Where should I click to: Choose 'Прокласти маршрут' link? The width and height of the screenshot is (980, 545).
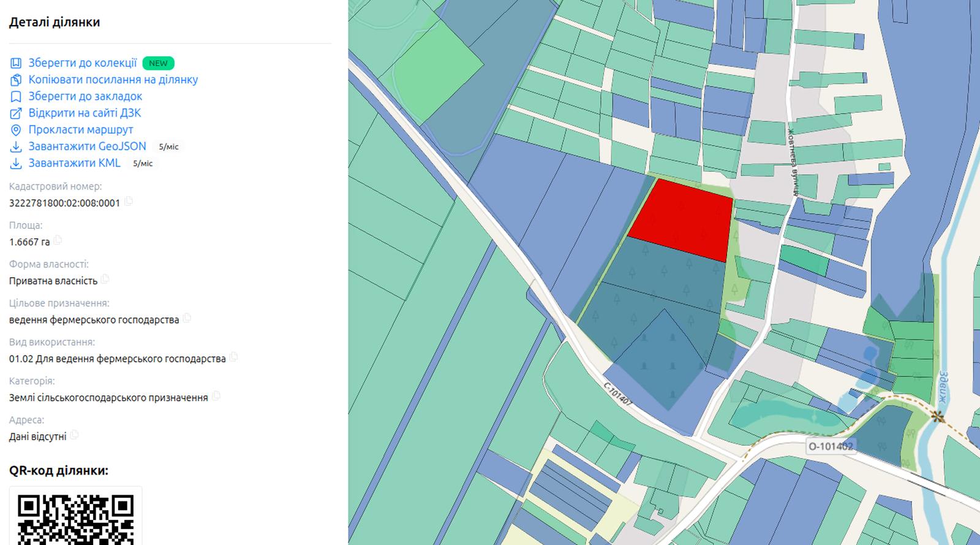tap(81, 130)
